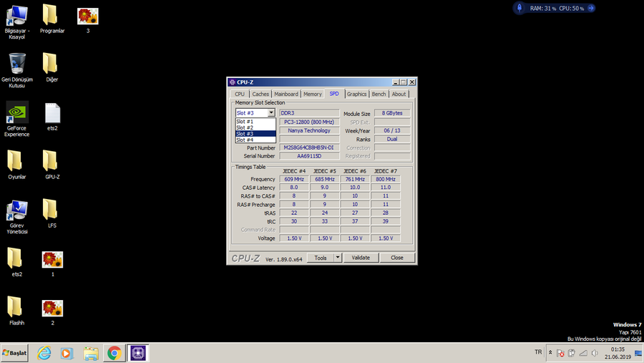Switch to the Mainboard tab
The height and width of the screenshot is (363, 644).
[x=286, y=94]
